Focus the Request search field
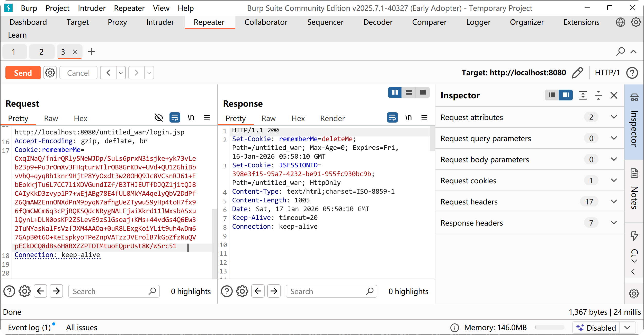Image resolution: width=644 pixels, height=335 pixels. pyautogui.click(x=114, y=291)
